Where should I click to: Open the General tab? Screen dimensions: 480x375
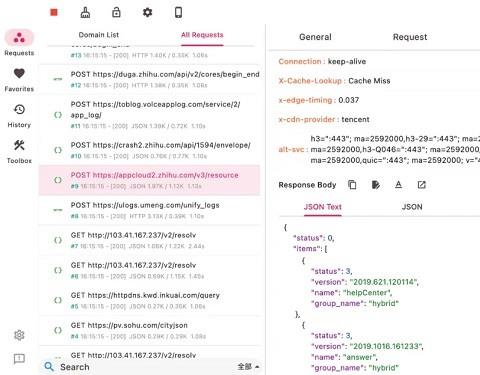pos(315,37)
